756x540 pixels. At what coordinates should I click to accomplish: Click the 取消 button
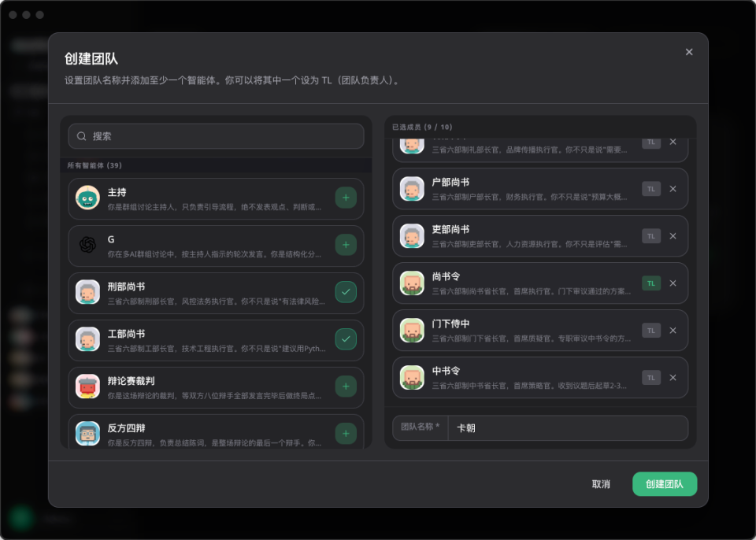click(x=601, y=484)
